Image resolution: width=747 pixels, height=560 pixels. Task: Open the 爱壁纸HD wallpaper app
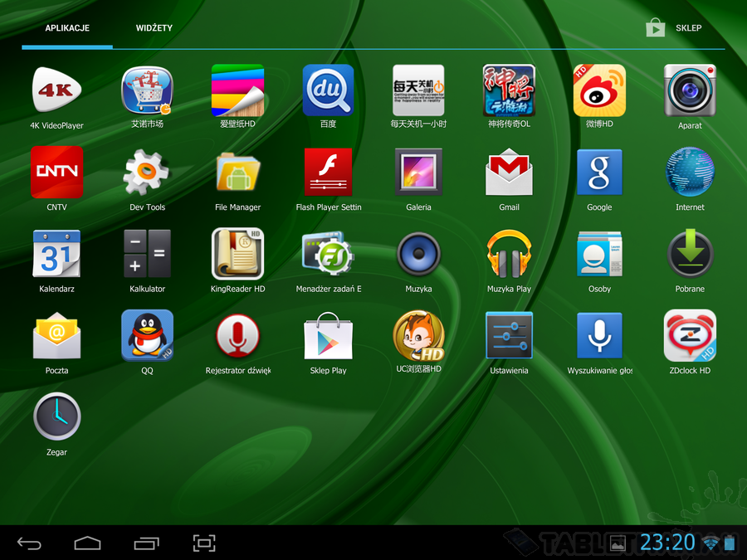pos(237,90)
